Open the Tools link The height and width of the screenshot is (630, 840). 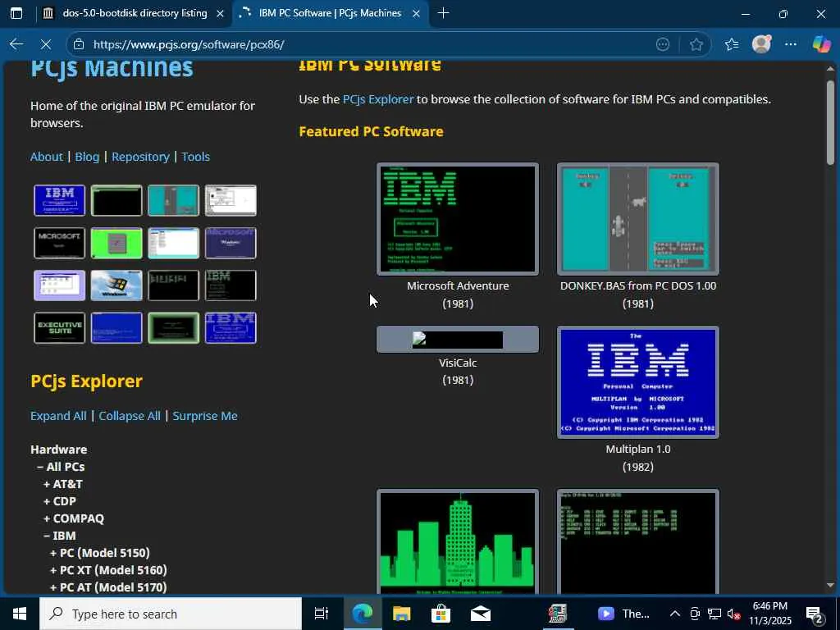(195, 157)
